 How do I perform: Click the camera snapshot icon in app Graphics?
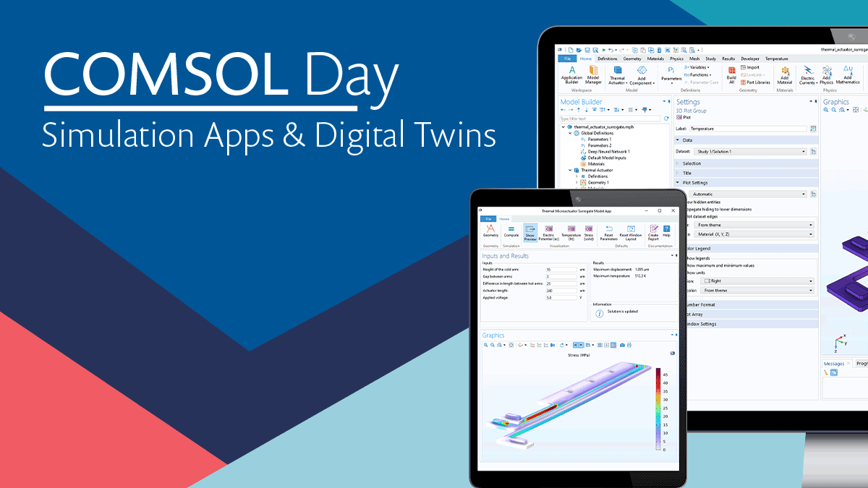tap(622, 345)
